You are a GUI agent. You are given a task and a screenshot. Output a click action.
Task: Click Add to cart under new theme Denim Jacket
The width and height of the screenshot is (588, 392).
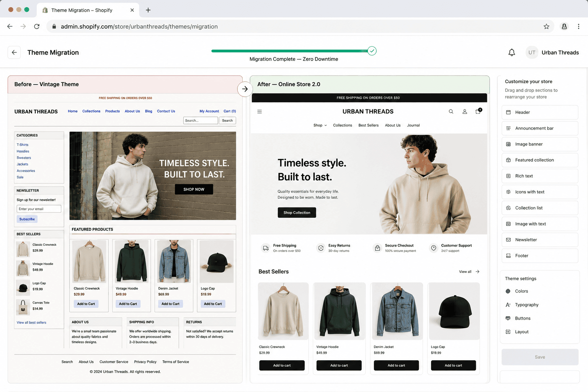click(396, 366)
